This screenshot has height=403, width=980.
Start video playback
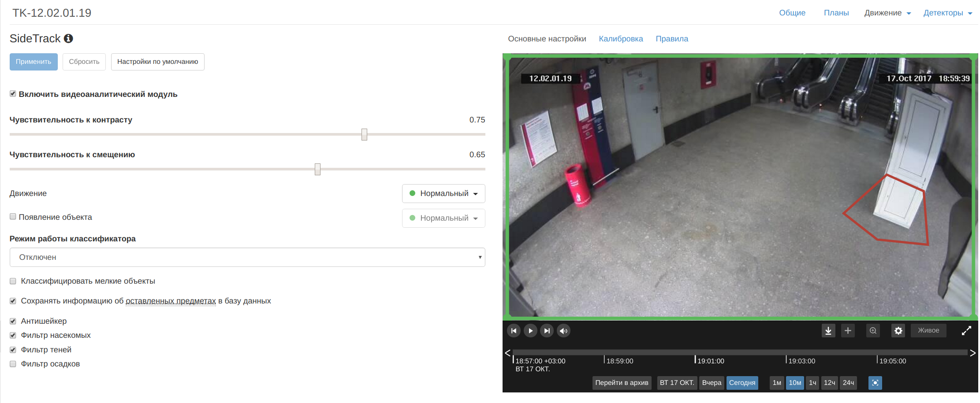(530, 331)
